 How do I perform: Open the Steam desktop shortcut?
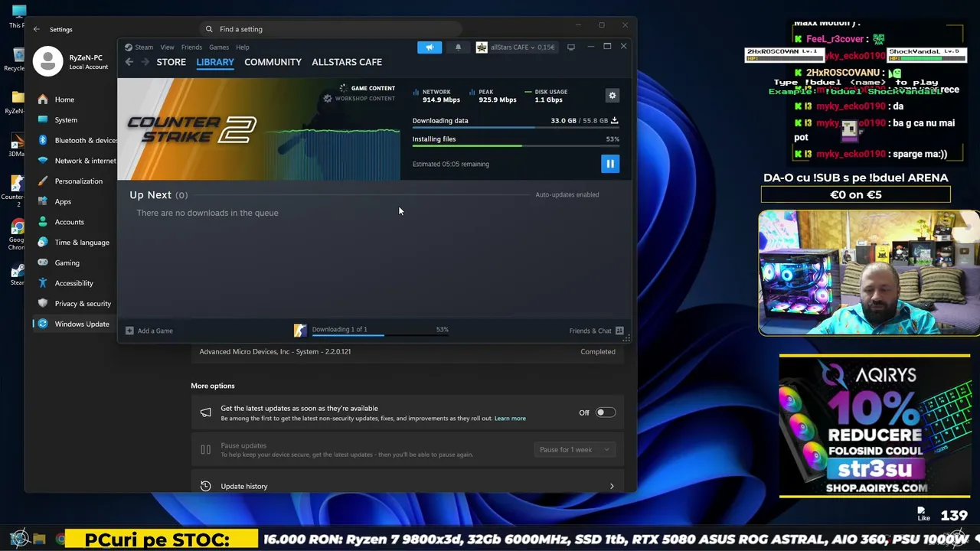pyautogui.click(x=16, y=275)
